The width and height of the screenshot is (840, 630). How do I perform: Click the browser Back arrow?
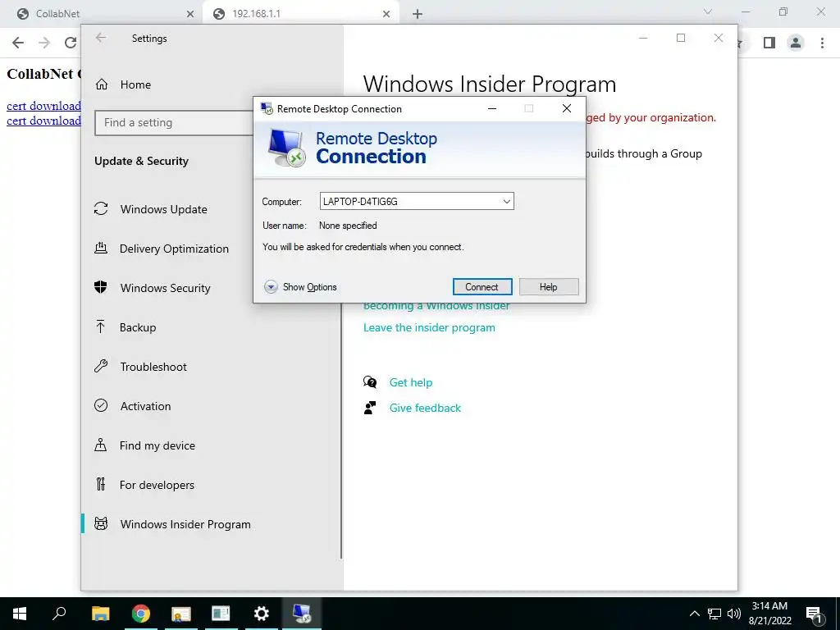[x=18, y=43]
